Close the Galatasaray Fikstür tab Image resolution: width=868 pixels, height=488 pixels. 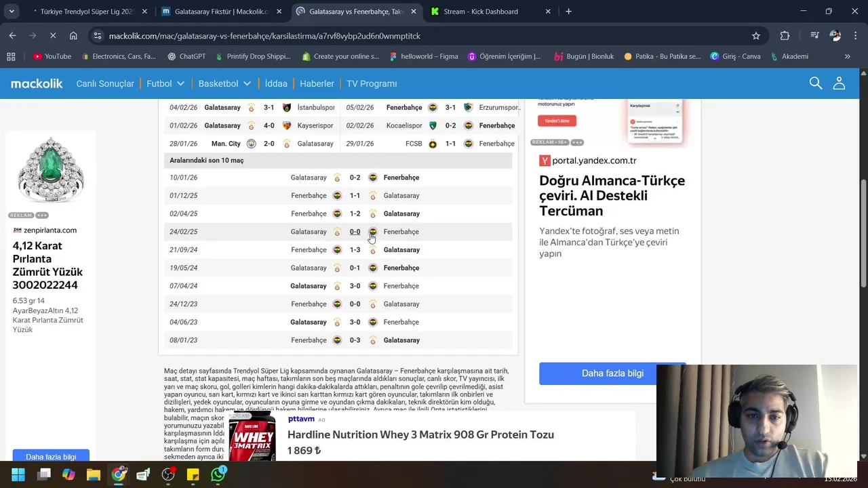point(278,12)
